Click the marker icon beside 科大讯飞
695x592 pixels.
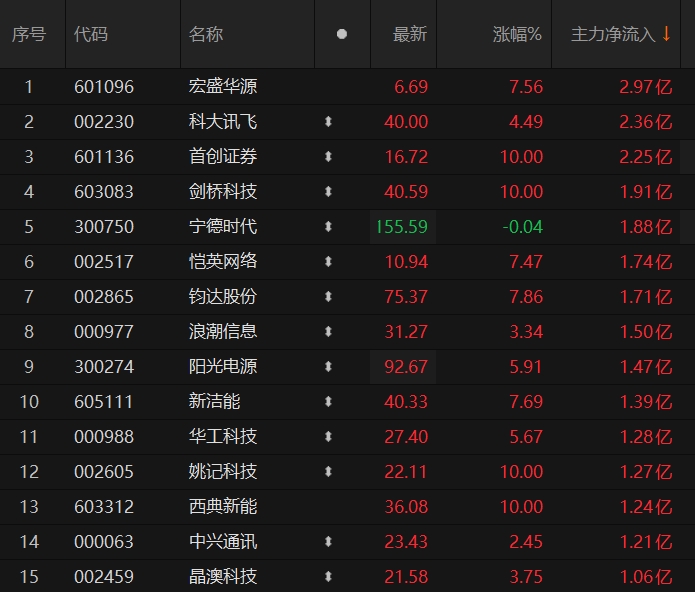[328, 122]
